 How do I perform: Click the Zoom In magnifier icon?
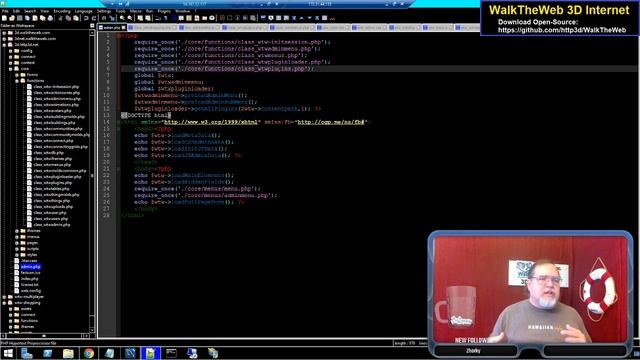pos(122,18)
